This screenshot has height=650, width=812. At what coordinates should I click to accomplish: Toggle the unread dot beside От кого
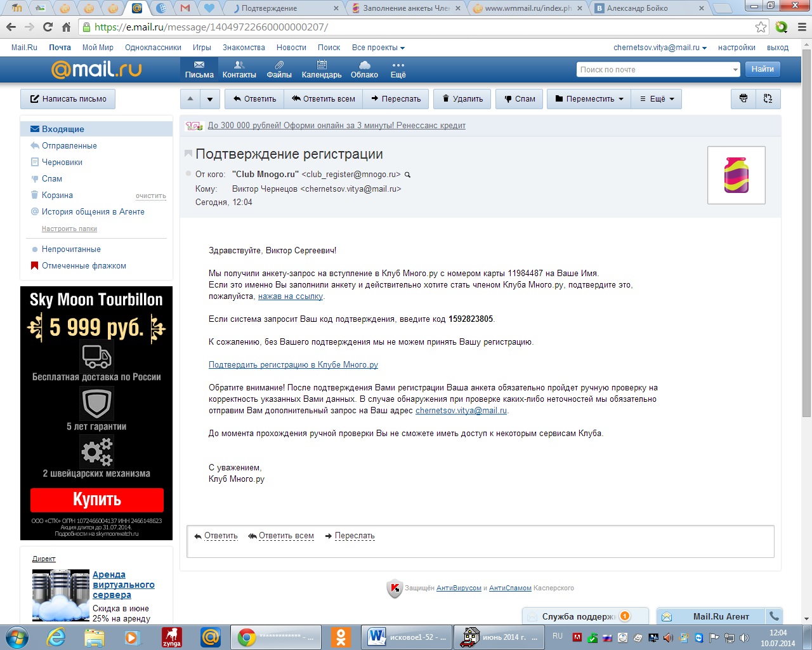pyautogui.click(x=188, y=174)
